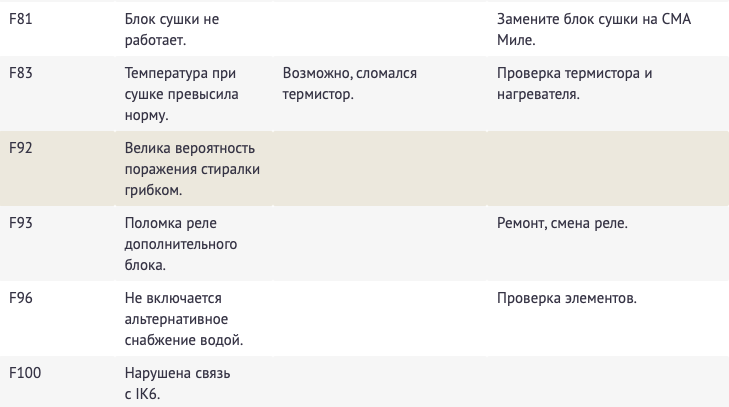Click 'Возможно, сломался термистор' cause cell

[350, 83]
